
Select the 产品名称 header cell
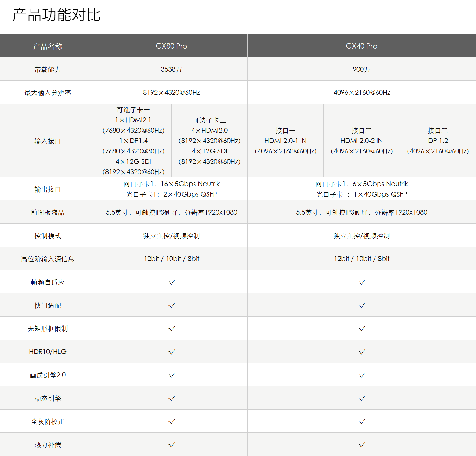tap(48, 46)
